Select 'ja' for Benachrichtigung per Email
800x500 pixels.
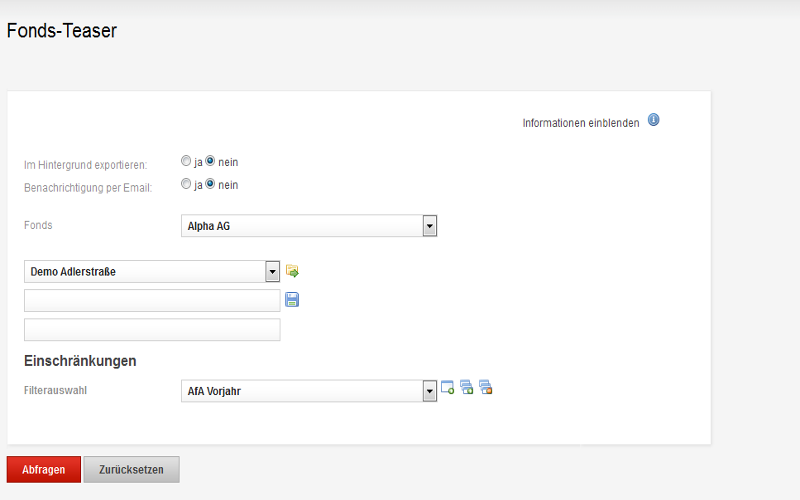pyautogui.click(x=186, y=184)
